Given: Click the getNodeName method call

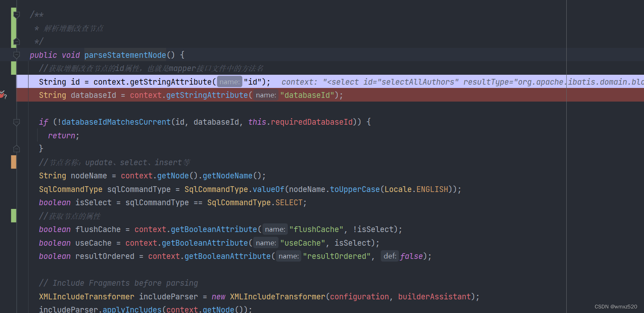Looking at the screenshot, I should [x=227, y=175].
